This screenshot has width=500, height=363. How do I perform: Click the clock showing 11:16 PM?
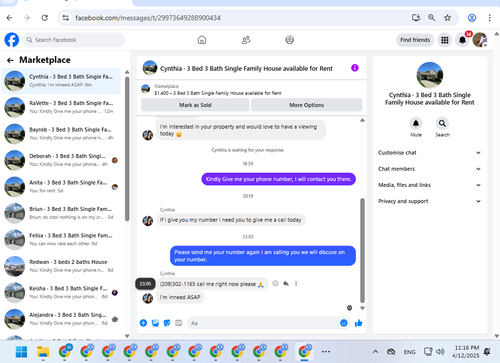[467, 348]
